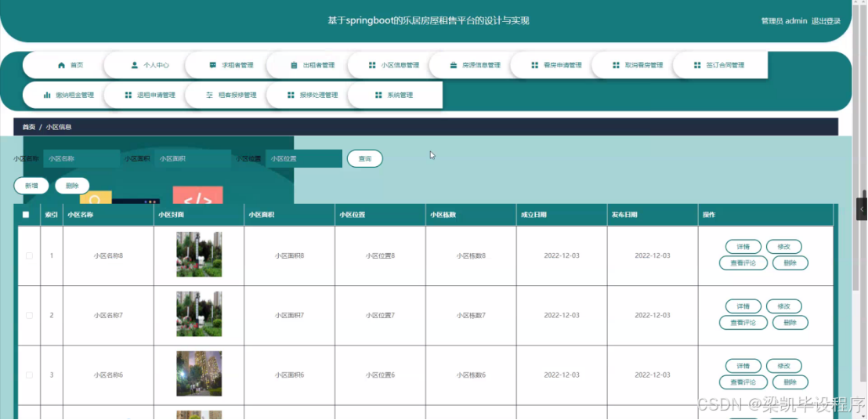
Task: Click the home icon in 首页 menu
Action: tap(61, 65)
